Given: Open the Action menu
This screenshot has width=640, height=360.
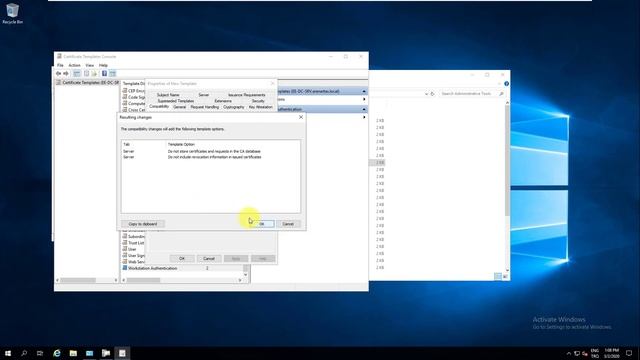Looking at the screenshot, I should pyautogui.click(x=74, y=65).
